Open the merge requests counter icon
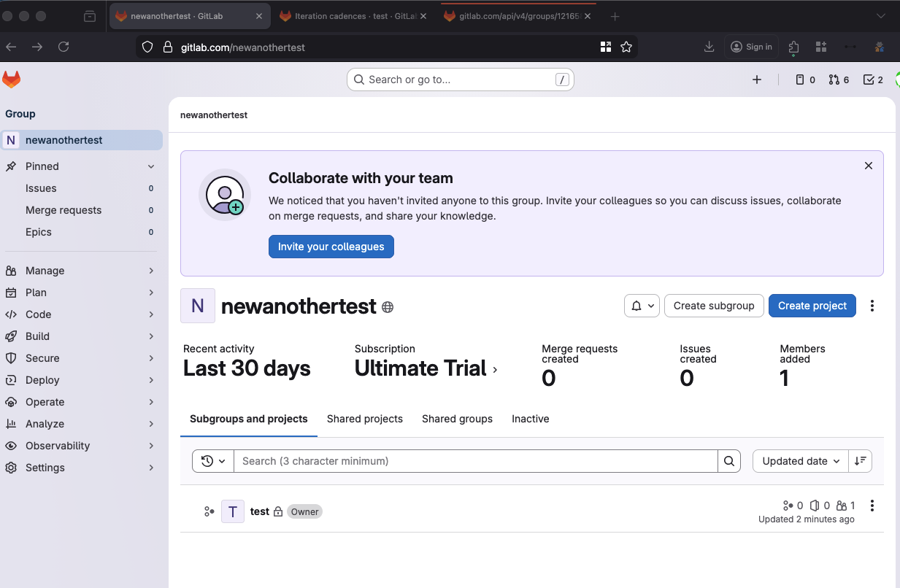The width and height of the screenshot is (900, 588). coord(839,80)
